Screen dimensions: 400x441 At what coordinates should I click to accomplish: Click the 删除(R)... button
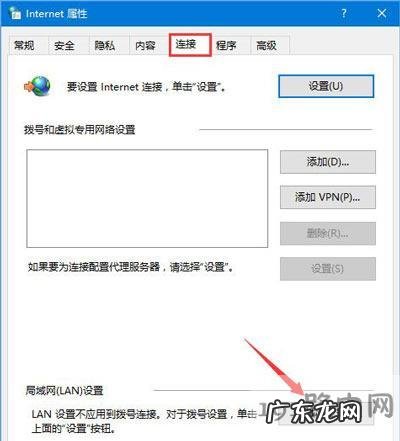coord(328,234)
